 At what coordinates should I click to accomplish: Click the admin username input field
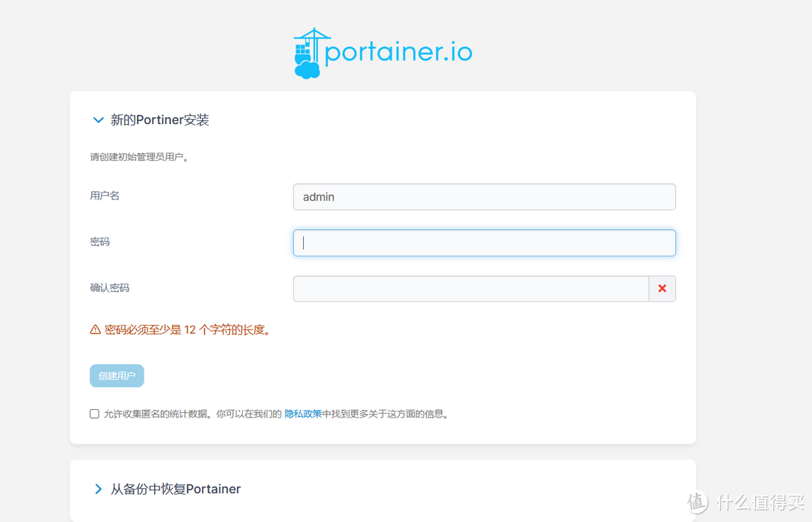(484, 197)
